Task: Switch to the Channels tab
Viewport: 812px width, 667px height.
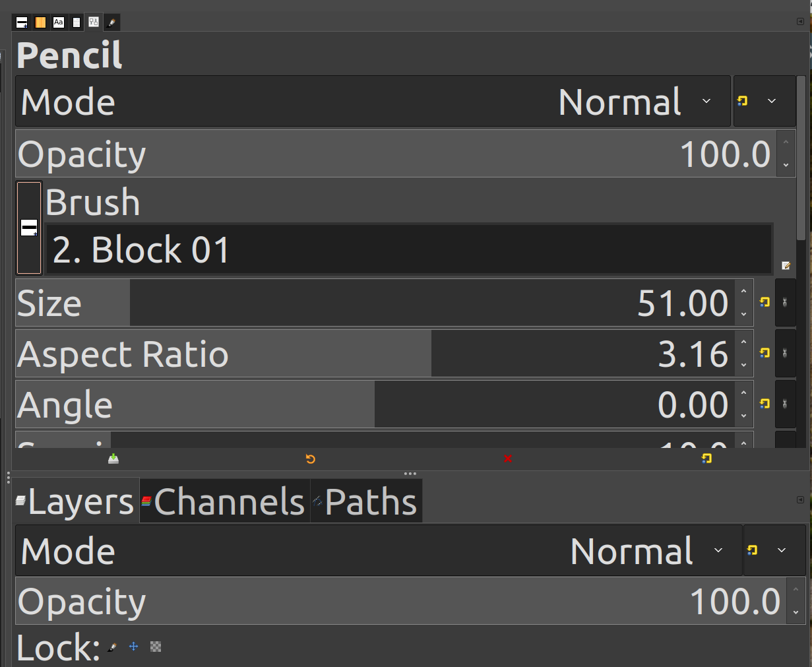Action: click(224, 501)
